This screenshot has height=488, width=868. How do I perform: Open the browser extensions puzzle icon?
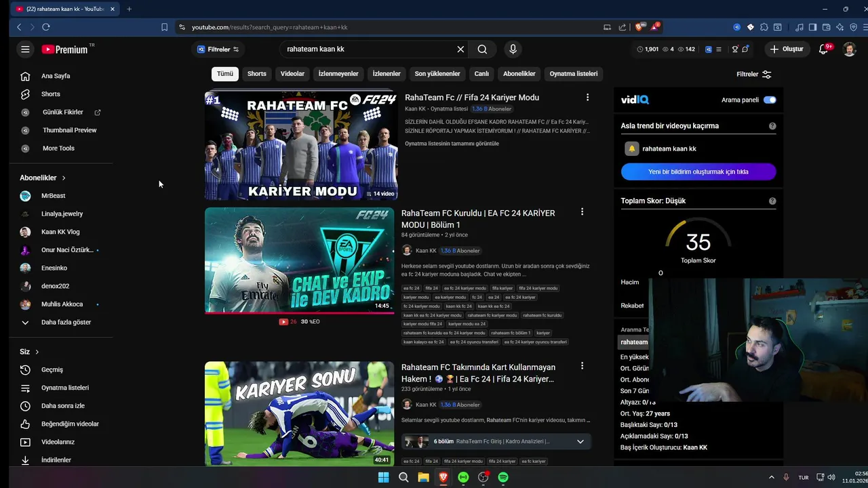pos(764,27)
